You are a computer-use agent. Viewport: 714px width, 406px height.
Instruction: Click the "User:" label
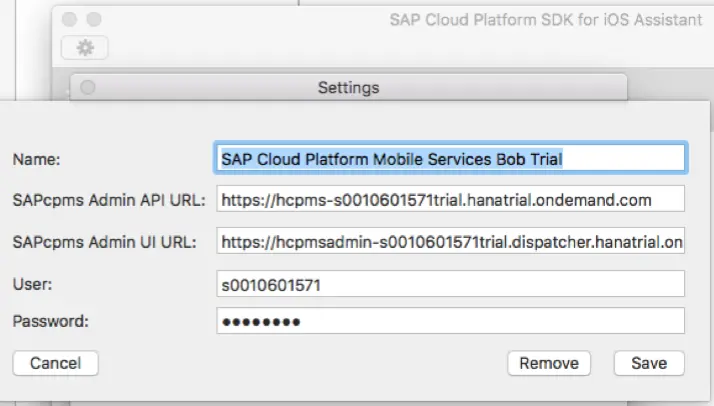click(32, 284)
